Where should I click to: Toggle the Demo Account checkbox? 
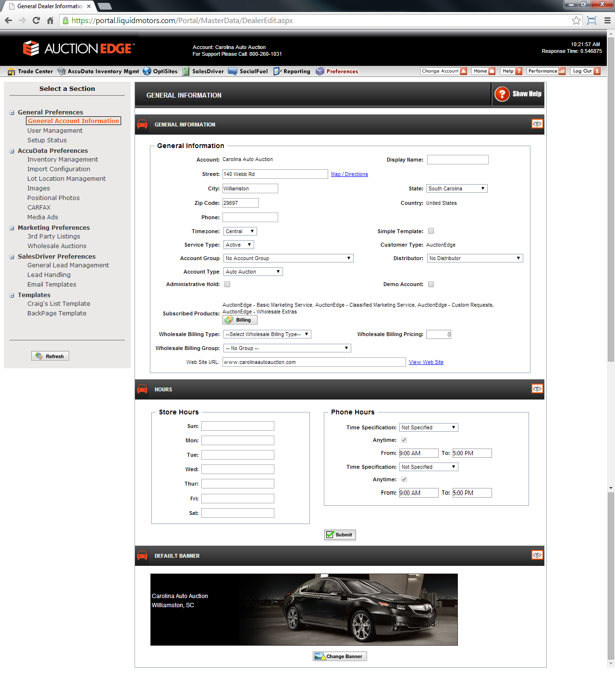pyautogui.click(x=431, y=284)
